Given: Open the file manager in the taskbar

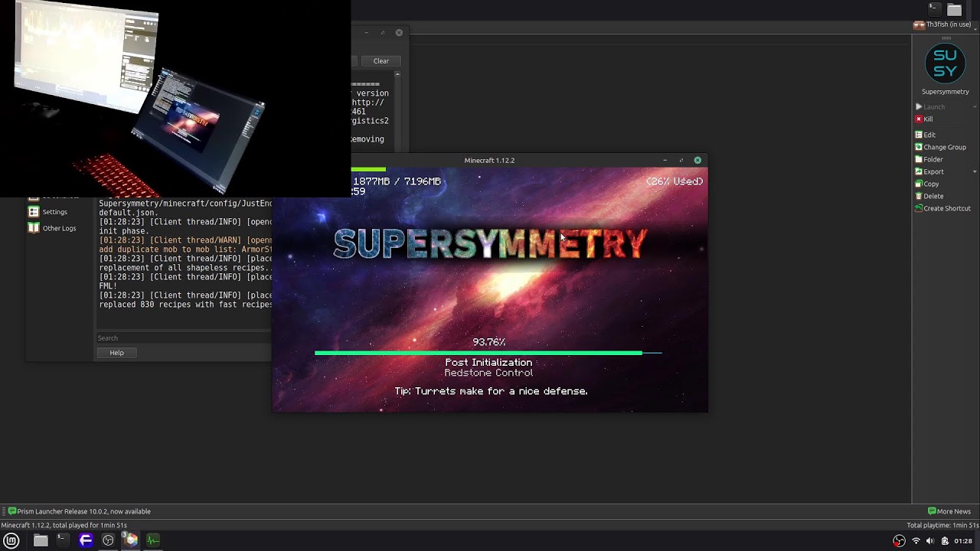Looking at the screenshot, I should 41,540.
